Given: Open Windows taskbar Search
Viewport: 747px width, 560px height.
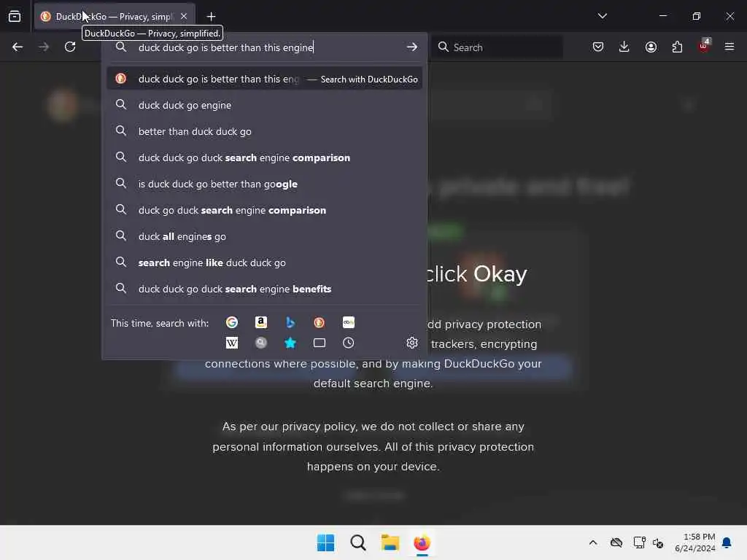Looking at the screenshot, I should click(357, 542).
